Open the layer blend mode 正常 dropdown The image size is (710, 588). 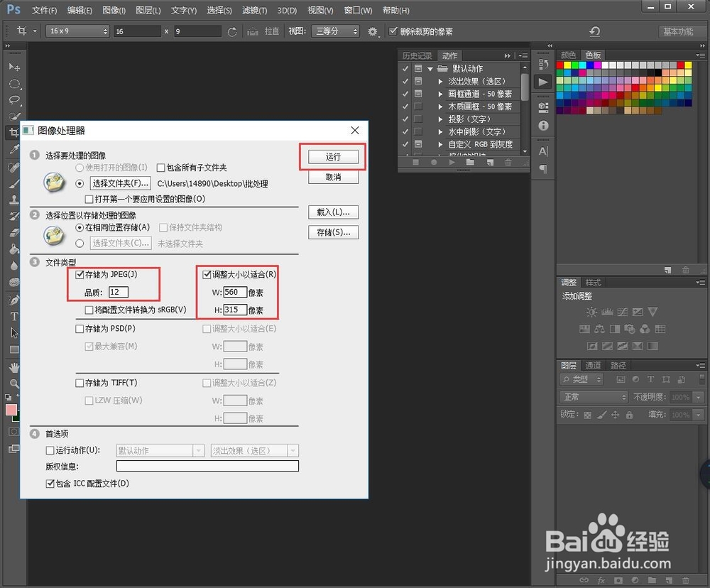594,397
